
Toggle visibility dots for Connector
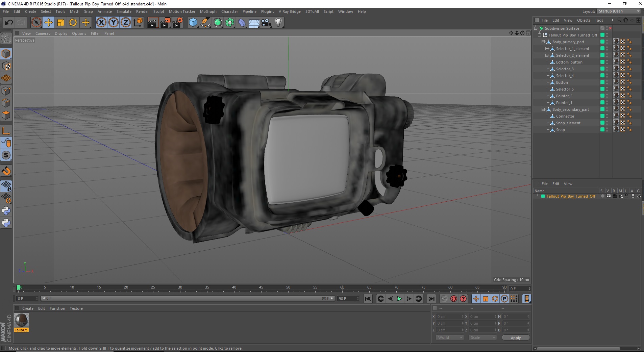tap(607, 116)
